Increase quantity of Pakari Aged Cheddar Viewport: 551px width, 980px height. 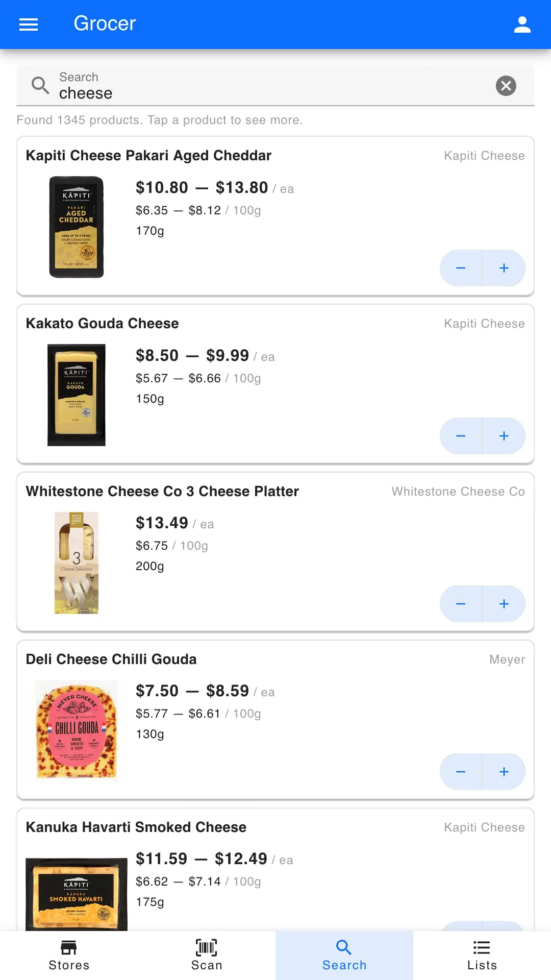[504, 268]
